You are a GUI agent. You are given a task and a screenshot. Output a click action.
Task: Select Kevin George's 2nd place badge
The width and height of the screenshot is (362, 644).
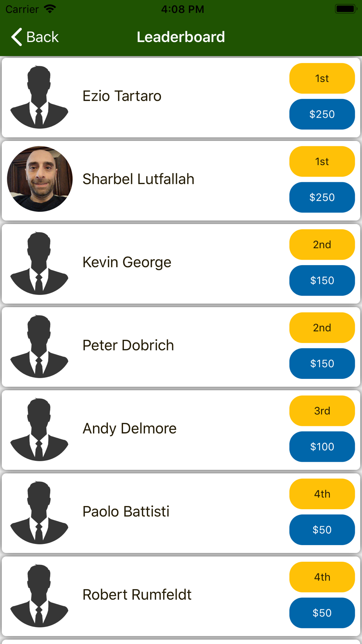(322, 245)
